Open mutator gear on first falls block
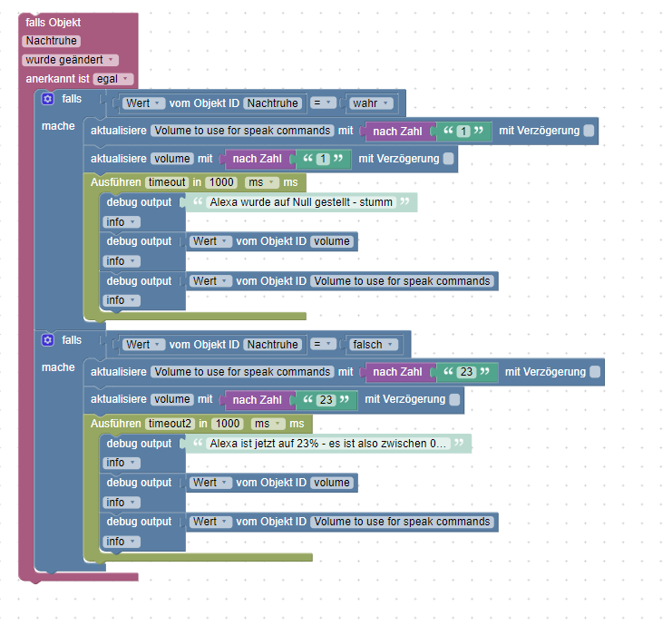 click(x=47, y=99)
